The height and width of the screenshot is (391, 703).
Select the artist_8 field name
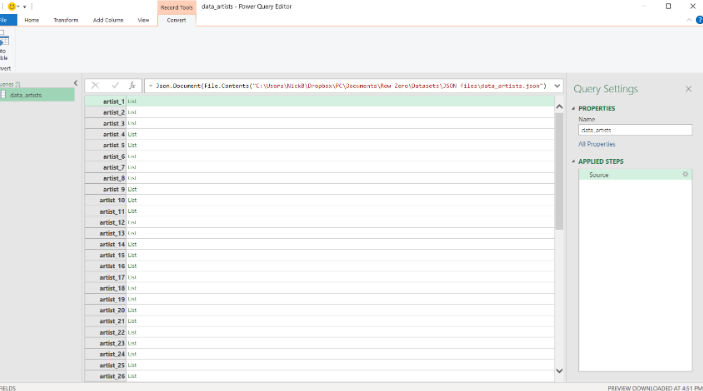coord(114,178)
